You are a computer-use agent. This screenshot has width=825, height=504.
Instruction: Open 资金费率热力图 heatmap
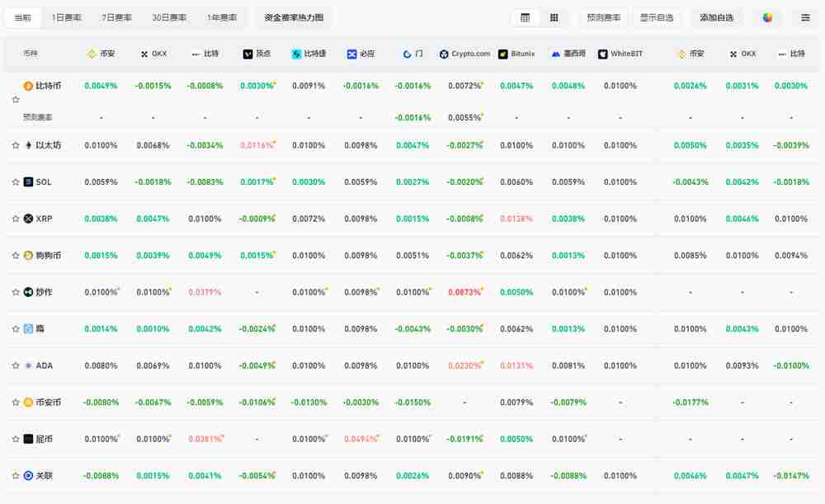(294, 17)
